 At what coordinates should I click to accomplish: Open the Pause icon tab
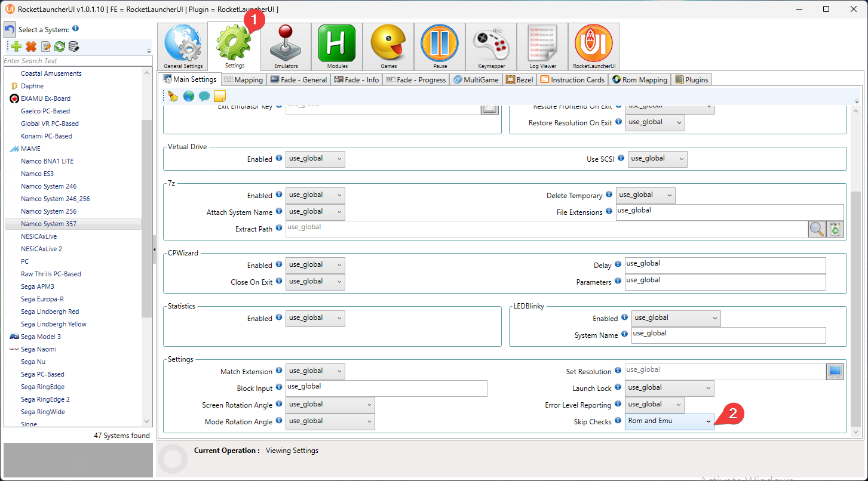click(440, 47)
